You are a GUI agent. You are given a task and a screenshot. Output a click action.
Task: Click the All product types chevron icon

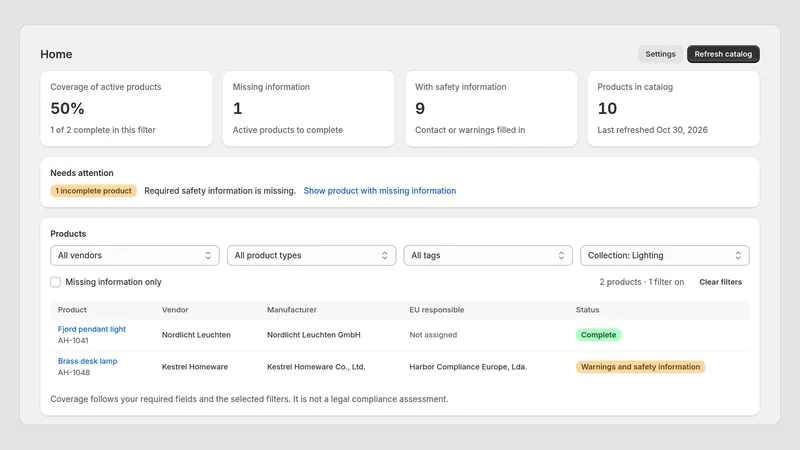tap(385, 256)
